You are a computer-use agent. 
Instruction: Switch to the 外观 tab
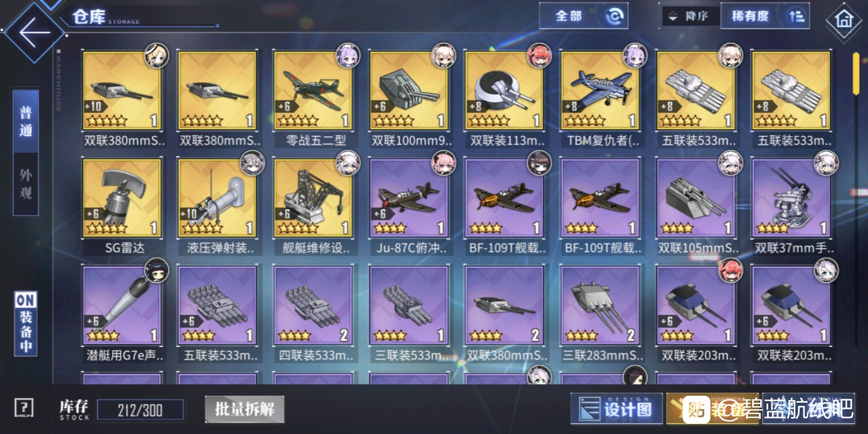click(26, 184)
